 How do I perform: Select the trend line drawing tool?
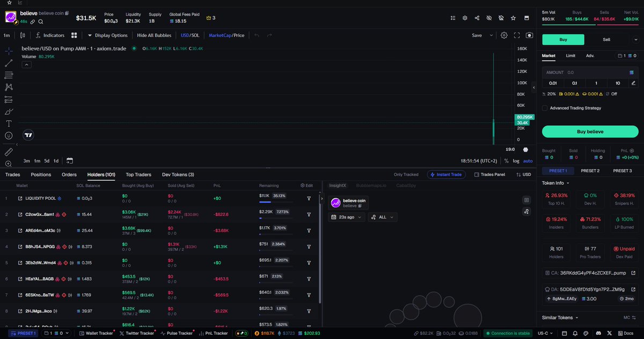[x=9, y=63]
